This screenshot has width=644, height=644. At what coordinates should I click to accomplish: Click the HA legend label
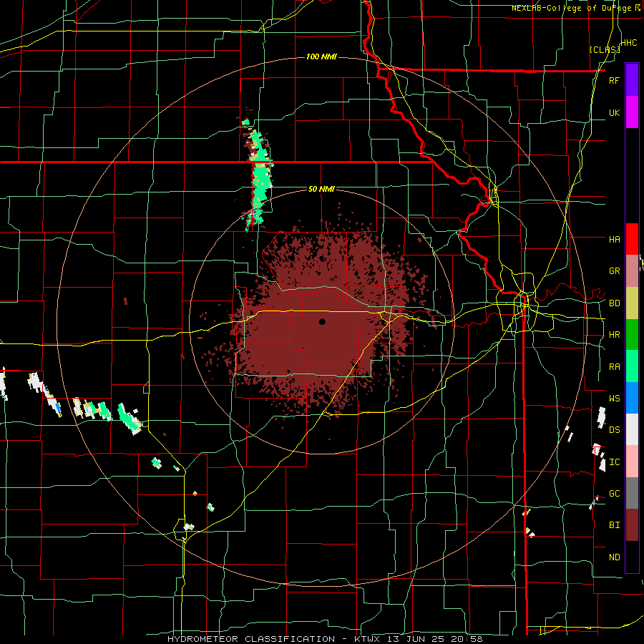[614, 239]
